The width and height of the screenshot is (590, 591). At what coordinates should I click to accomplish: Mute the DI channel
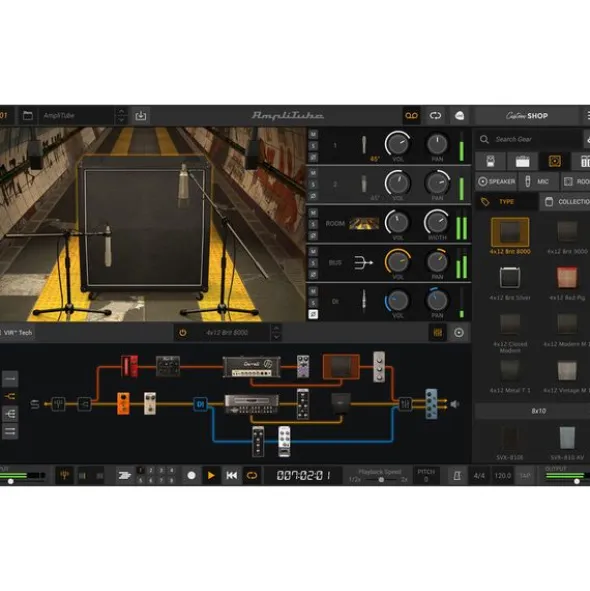point(313,291)
